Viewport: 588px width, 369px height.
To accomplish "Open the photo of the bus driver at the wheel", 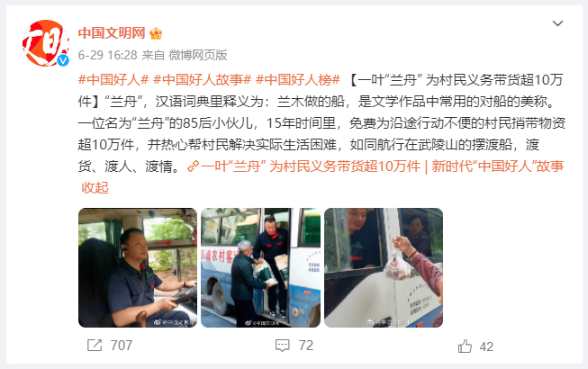I will click(138, 267).
